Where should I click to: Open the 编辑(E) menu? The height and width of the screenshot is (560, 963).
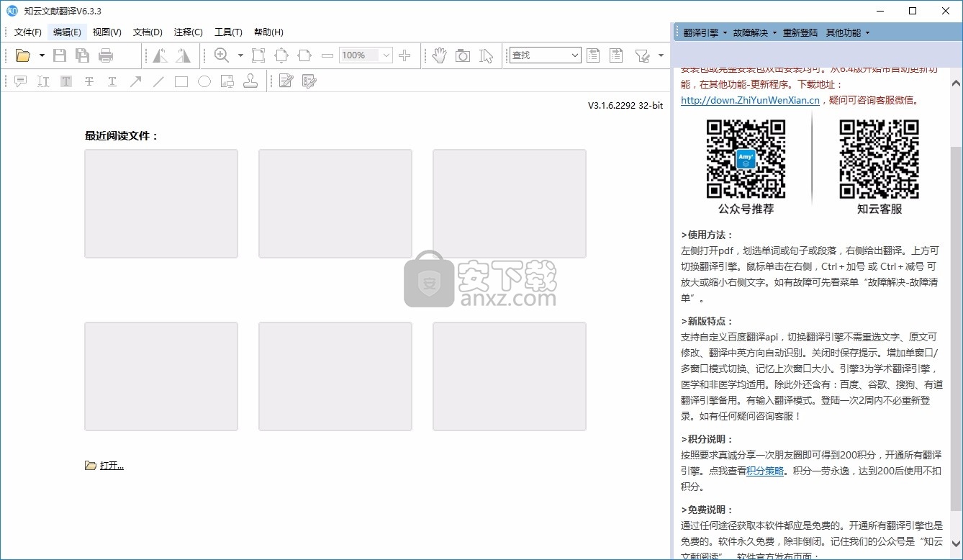[67, 32]
